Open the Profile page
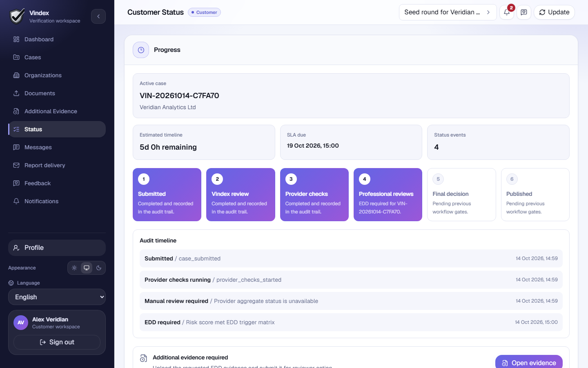The width and height of the screenshot is (588, 368). click(x=57, y=248)
